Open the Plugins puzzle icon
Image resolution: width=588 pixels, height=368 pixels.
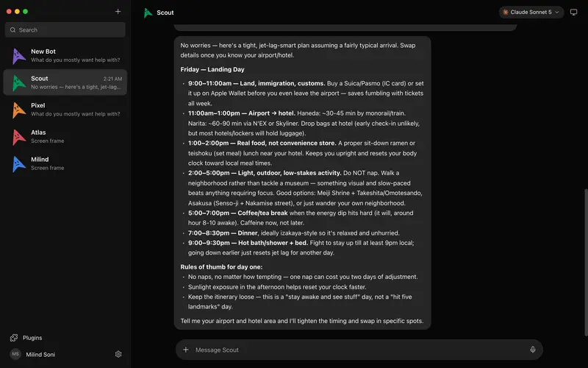(14, 338)
